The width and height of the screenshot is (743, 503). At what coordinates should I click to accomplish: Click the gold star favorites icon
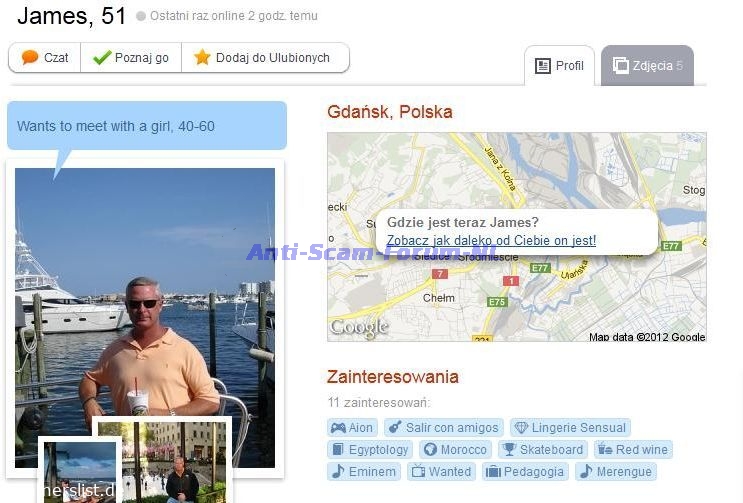(x=202, y=57)
